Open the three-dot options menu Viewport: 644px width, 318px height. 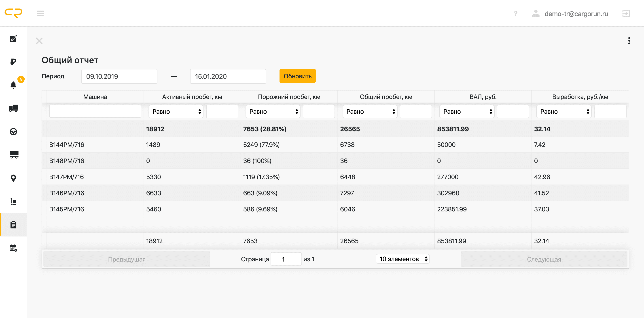[629, 41]
